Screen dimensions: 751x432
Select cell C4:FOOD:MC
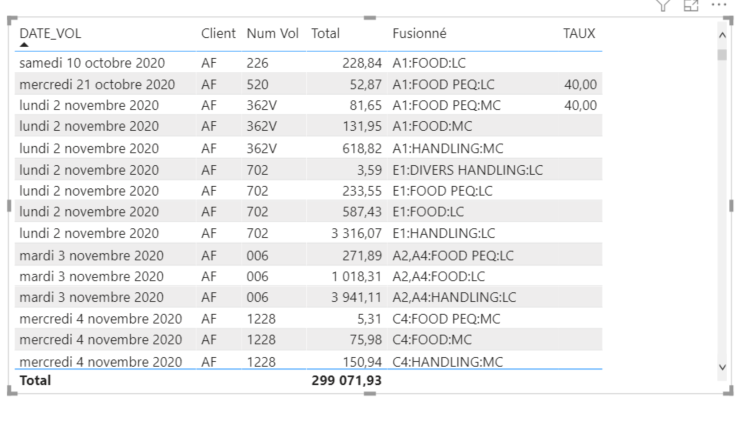[x=432, y=340]
